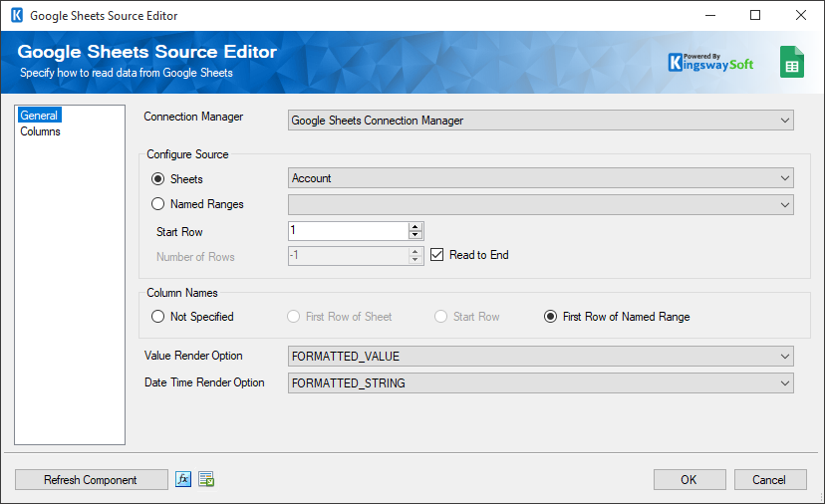Click the Google Sheets green logo icon
825x504 pixels.
click(x=792, y=62)
